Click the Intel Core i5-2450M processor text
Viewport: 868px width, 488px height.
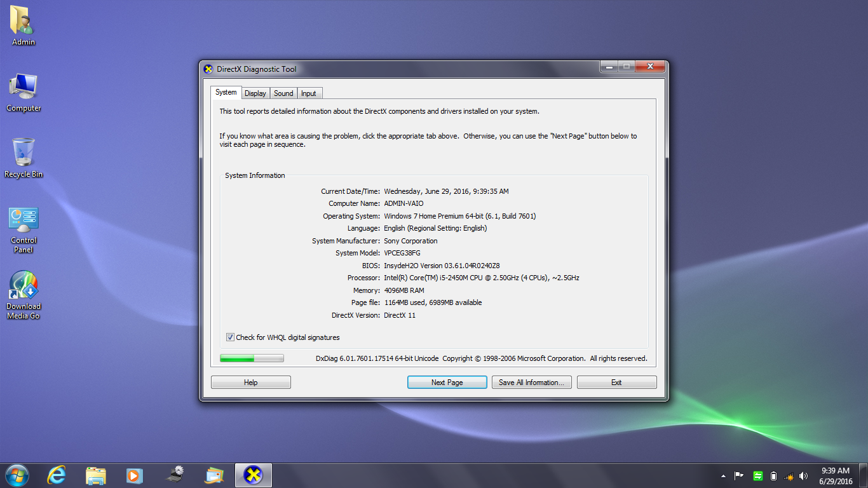[482, 278]
